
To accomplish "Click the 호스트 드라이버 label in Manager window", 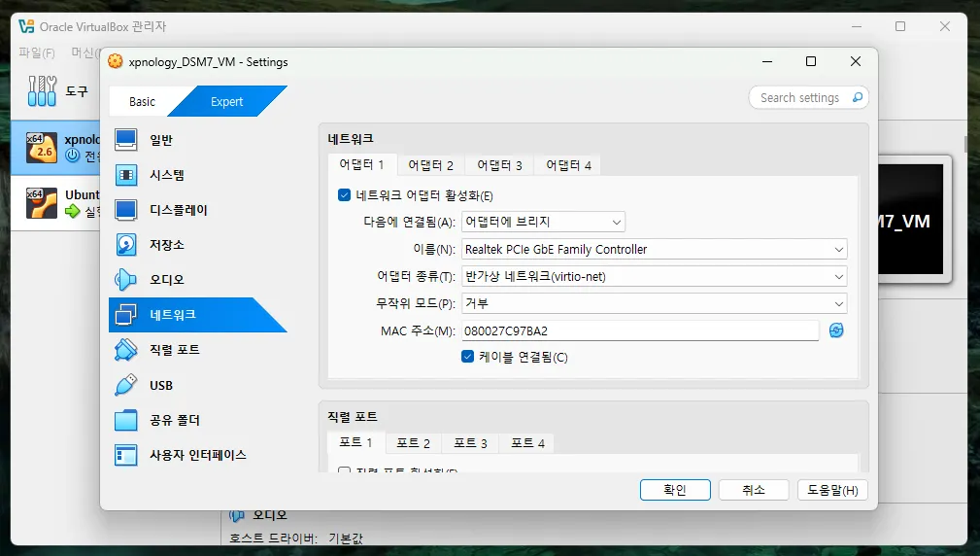I will pyautogui.click(x=273, y=538).
